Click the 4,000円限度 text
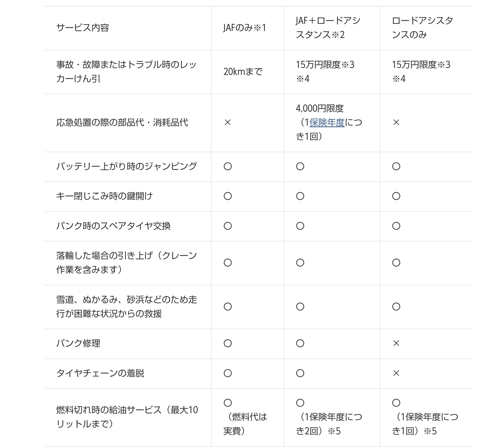 320,108
